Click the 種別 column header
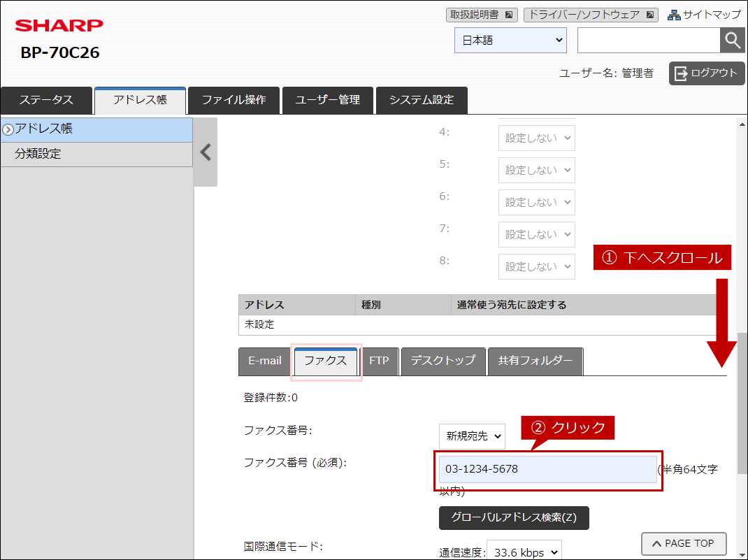Screen dimensions: 748x560 pyautogui.click(x=403, y=305)
